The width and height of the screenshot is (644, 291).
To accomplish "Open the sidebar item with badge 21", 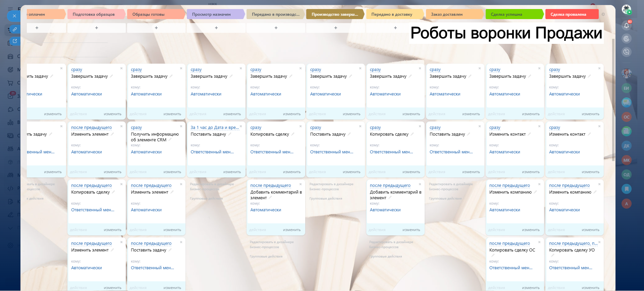I will (x=10, y=96).
